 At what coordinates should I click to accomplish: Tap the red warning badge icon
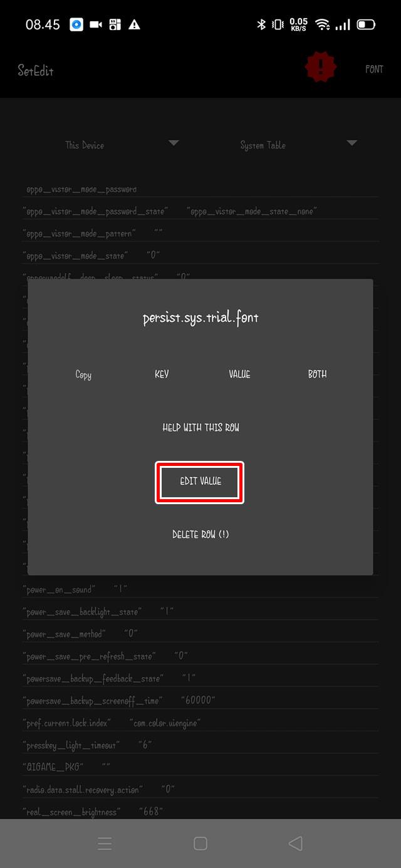[x=321, y=66]
